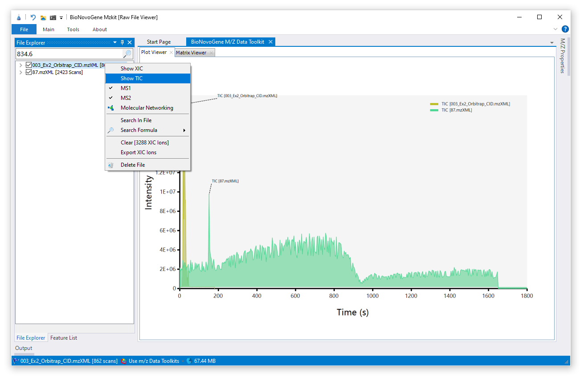The image size is (588, 378).
Task: Close the Matrix Viewer tab
Action: click(x=212, y=53)
